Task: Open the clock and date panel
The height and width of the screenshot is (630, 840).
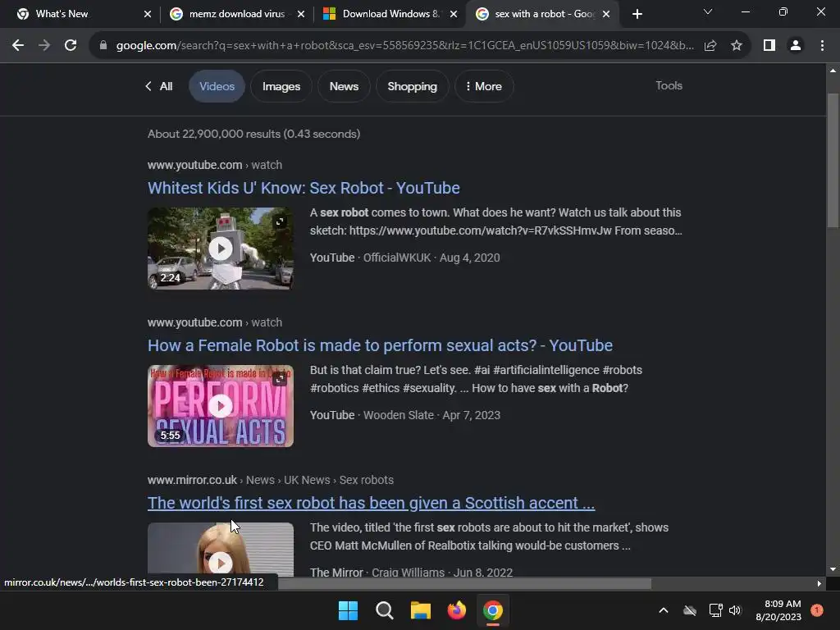Action: point(778,610)
